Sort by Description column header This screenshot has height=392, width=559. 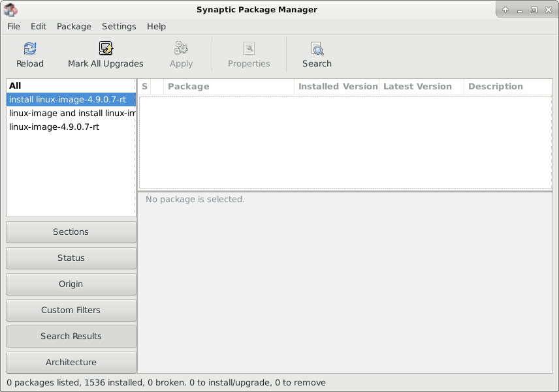tap(508, 87)
